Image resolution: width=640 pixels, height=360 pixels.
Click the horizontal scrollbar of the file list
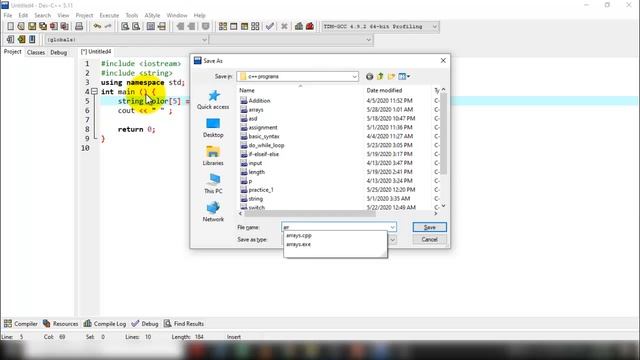point(309,213)
